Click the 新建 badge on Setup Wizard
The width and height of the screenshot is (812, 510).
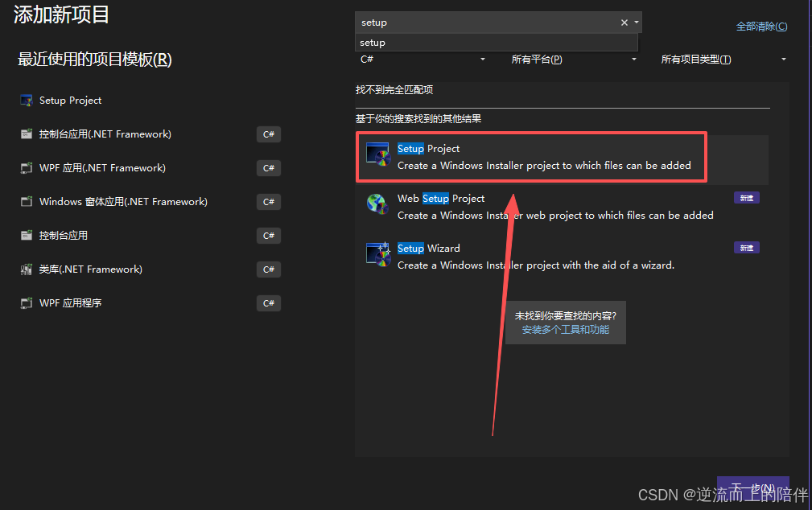point(746,248)
